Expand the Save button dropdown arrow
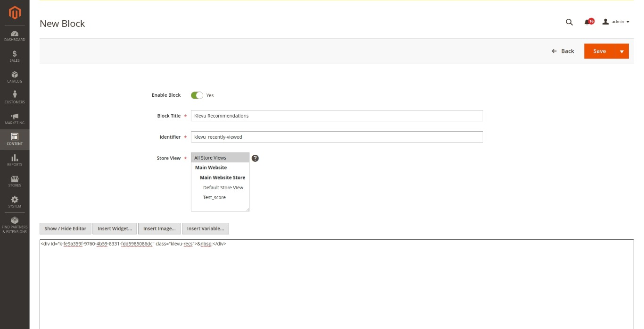 622,51
